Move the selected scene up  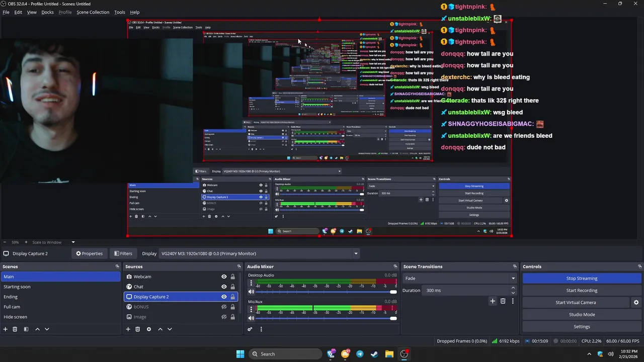[37, 329]
